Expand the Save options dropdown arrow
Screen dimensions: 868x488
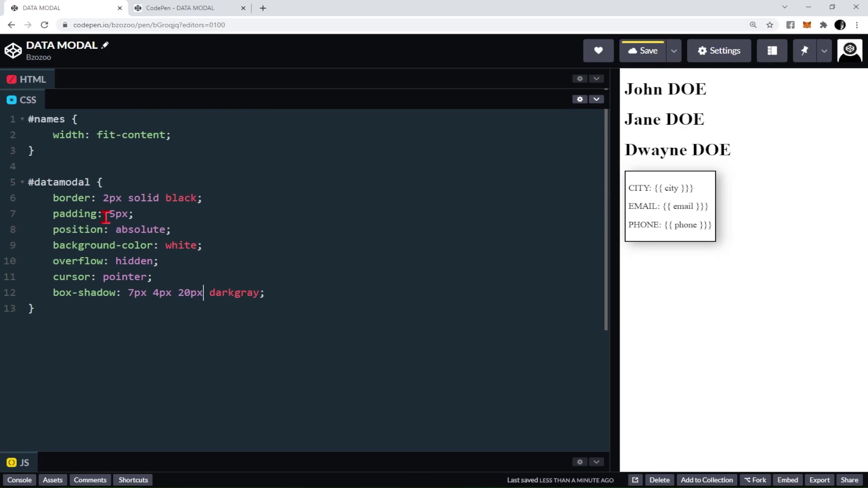click(674, 51)
